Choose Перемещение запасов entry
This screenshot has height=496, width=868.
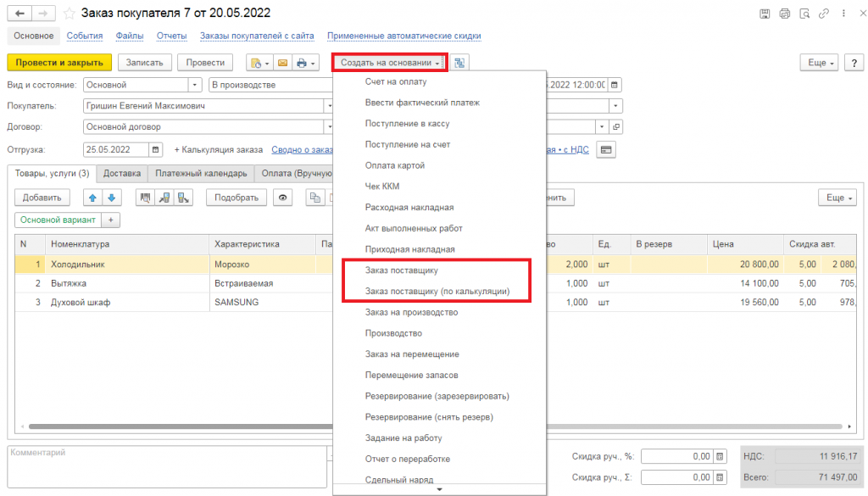pyautogui.click(x=411, y=375)
